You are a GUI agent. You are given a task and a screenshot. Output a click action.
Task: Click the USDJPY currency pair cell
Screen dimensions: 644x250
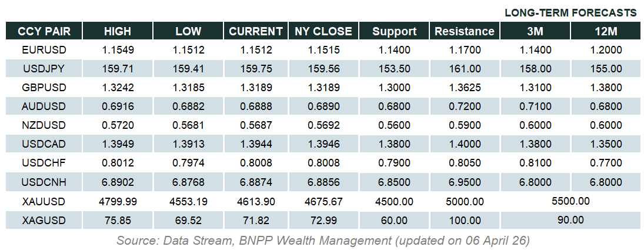click(x=43, y=69)
